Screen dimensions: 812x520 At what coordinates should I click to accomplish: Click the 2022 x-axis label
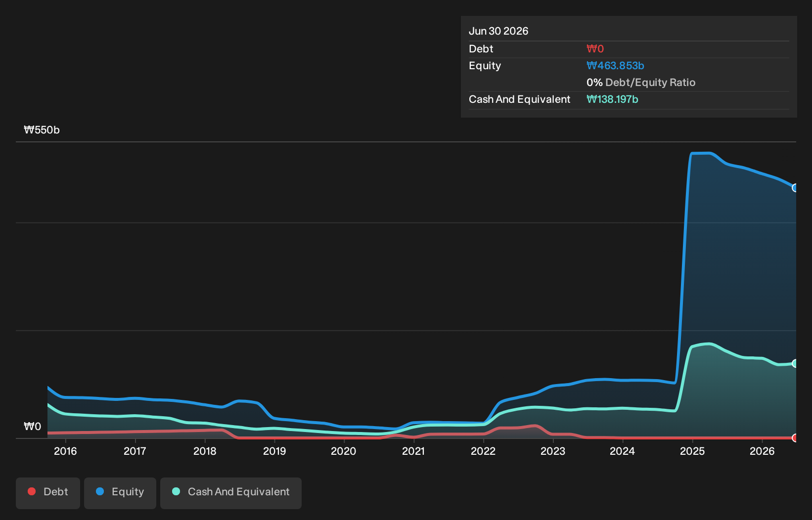click(483, 451)
